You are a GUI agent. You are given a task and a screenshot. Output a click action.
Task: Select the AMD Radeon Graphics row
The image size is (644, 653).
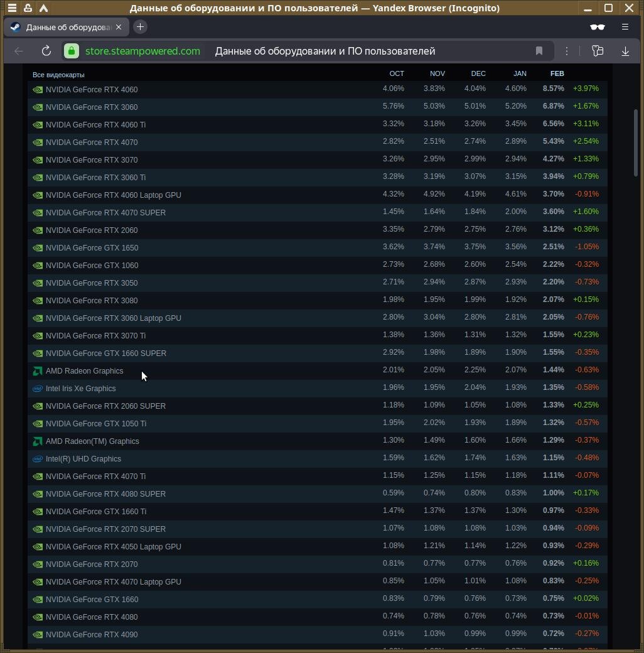pos(318,370)
